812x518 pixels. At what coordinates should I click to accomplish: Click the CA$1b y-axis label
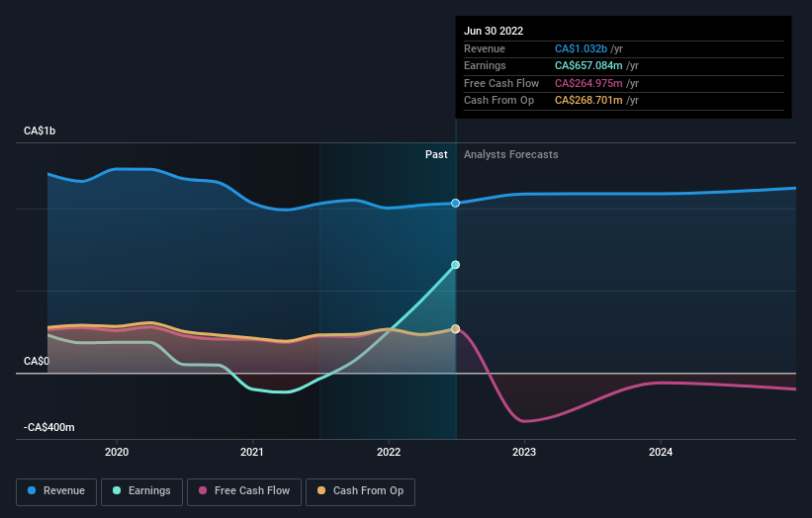coord(40,130)
